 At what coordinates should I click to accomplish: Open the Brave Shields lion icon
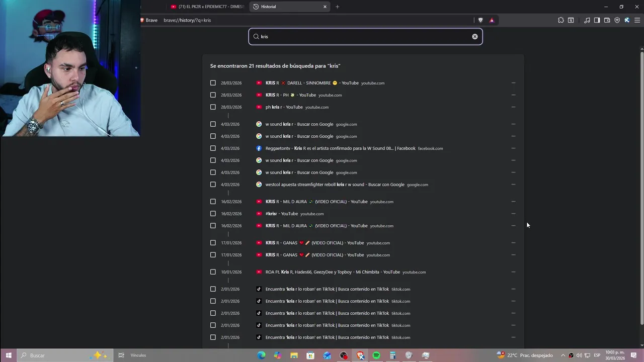(x=480, y=20)
